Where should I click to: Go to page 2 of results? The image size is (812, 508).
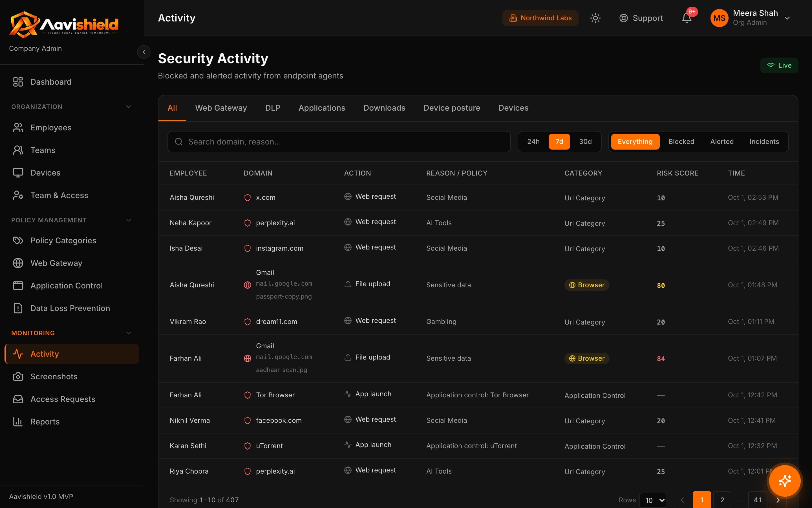[722, 500]
